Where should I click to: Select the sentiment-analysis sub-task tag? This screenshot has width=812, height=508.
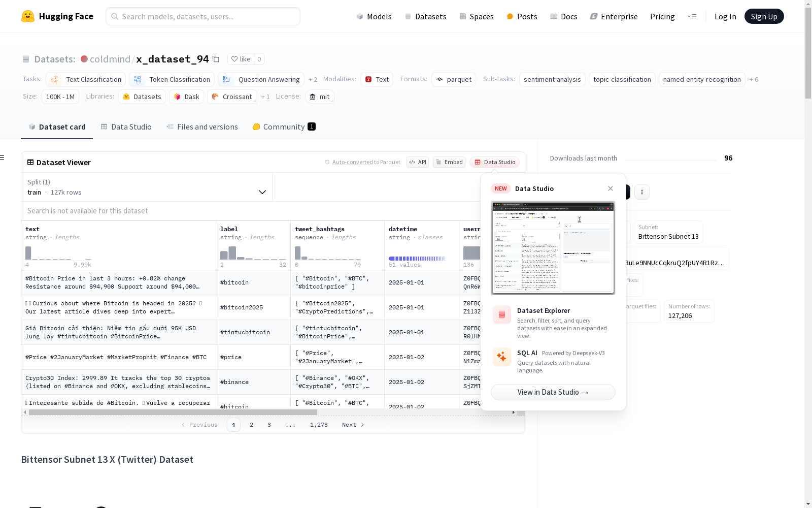552,79
